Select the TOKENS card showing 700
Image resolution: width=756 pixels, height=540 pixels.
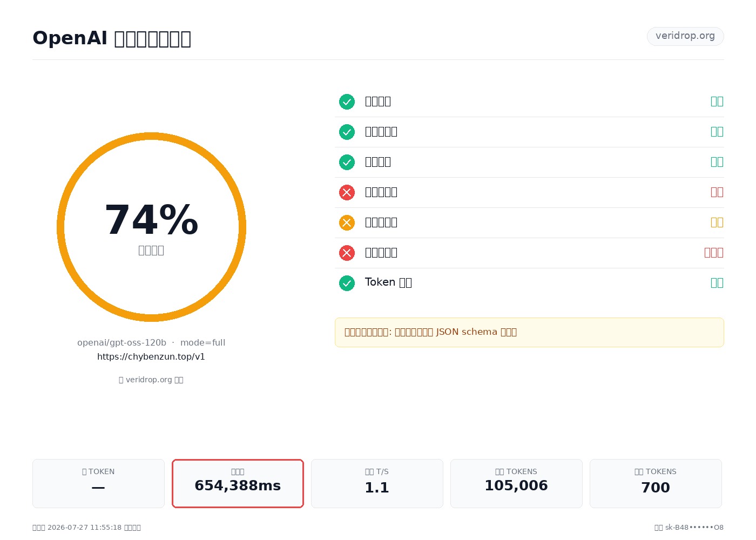click(656, 483)
